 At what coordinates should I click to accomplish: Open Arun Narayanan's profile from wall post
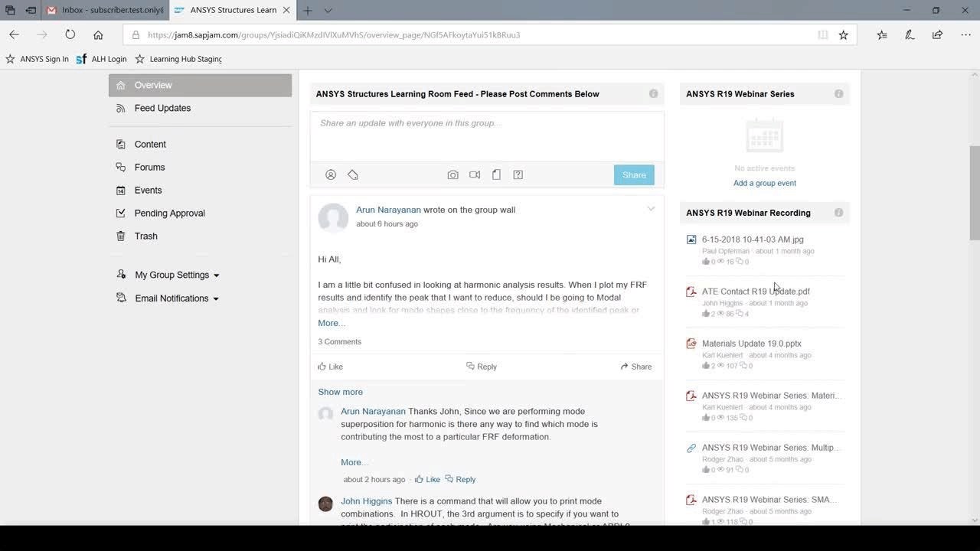(388, 210)
